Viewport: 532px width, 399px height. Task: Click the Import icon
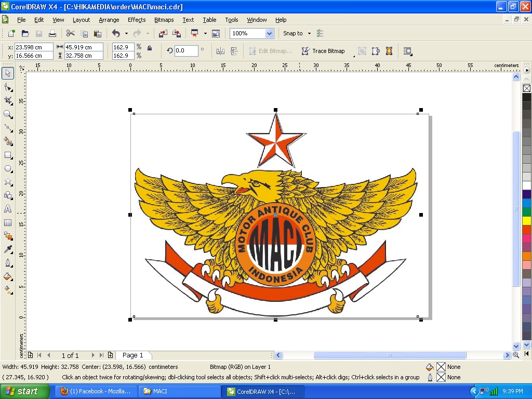[163, 33]
